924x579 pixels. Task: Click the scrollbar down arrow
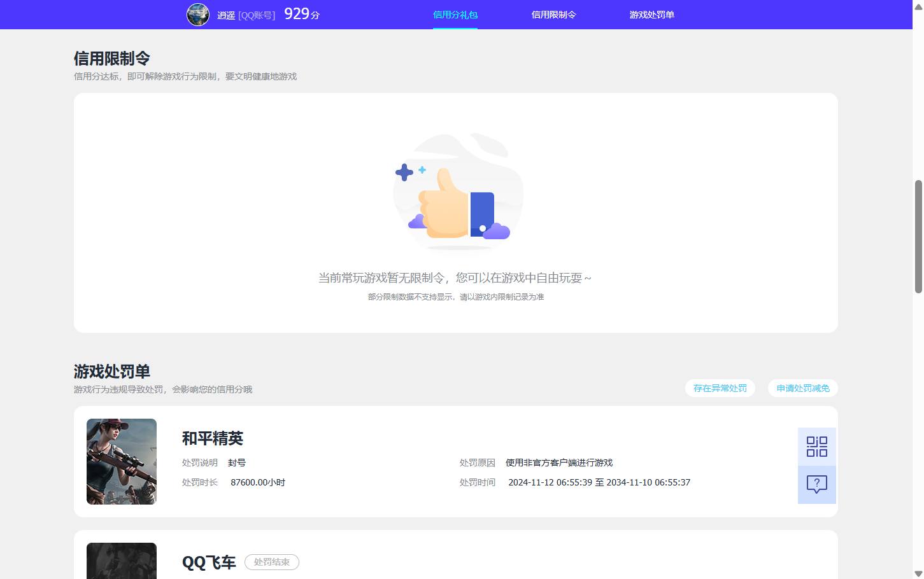[919, 573]
